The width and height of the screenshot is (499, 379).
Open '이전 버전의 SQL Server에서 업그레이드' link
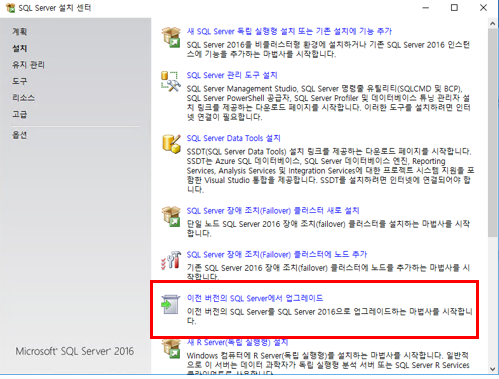[255, 298]
